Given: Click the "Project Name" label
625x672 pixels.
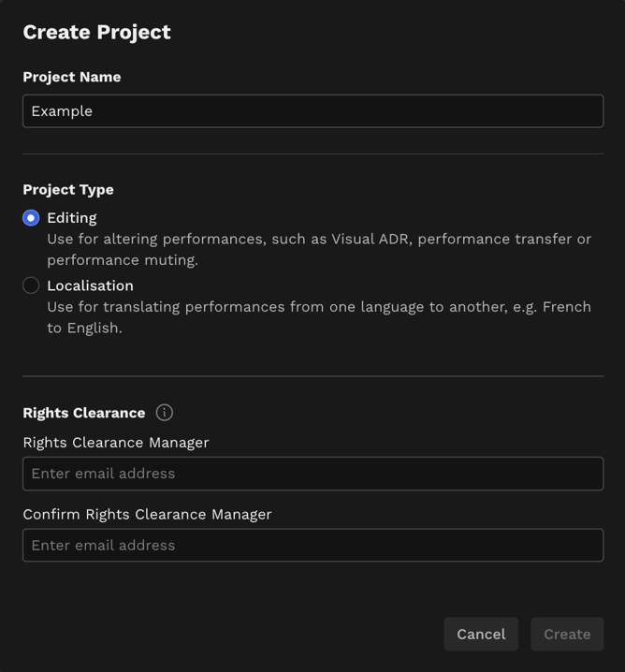Looking at the screenshot, I should 72,77.
